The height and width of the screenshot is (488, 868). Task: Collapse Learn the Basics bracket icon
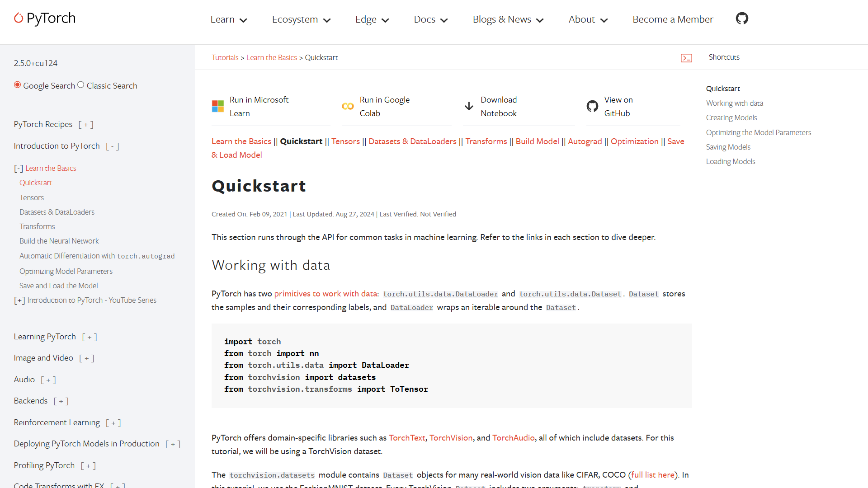click(18, 169)
